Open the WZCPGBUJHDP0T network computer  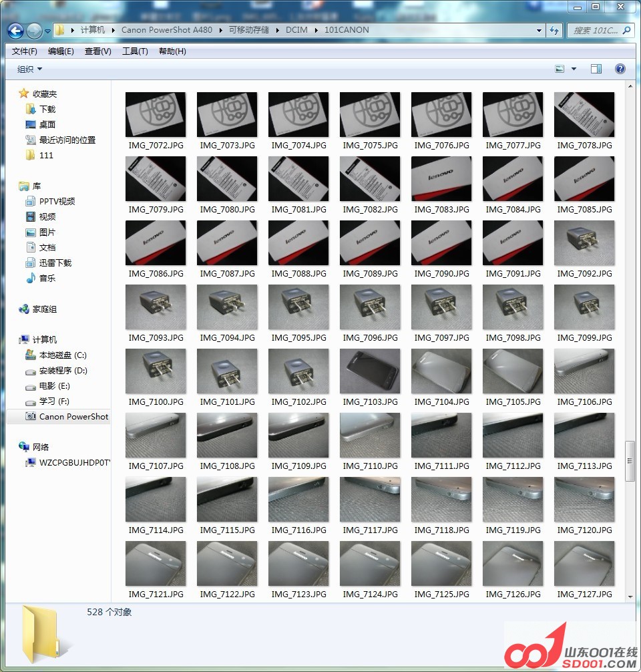pyautogui.click(x=75, y=463)
